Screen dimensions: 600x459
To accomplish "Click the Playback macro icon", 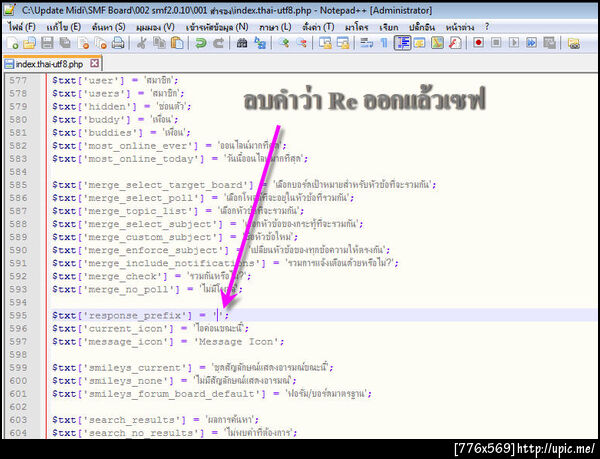I will (514, 42).
